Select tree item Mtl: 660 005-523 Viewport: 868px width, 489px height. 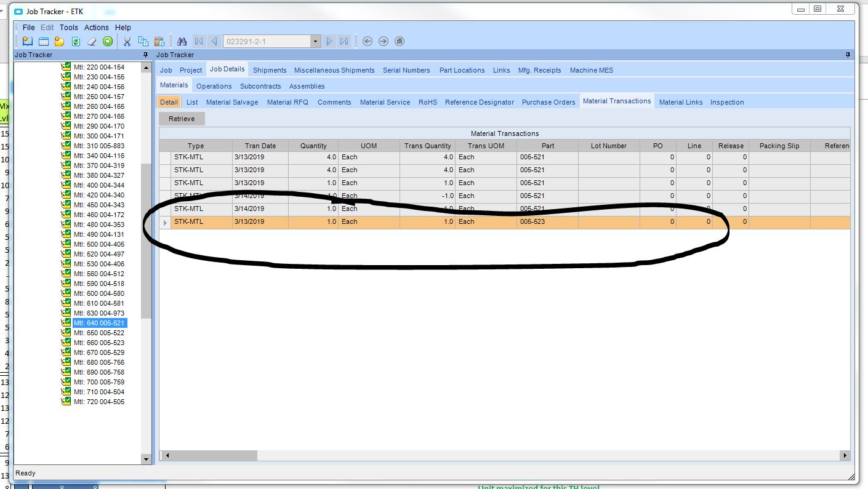(99, 343)
